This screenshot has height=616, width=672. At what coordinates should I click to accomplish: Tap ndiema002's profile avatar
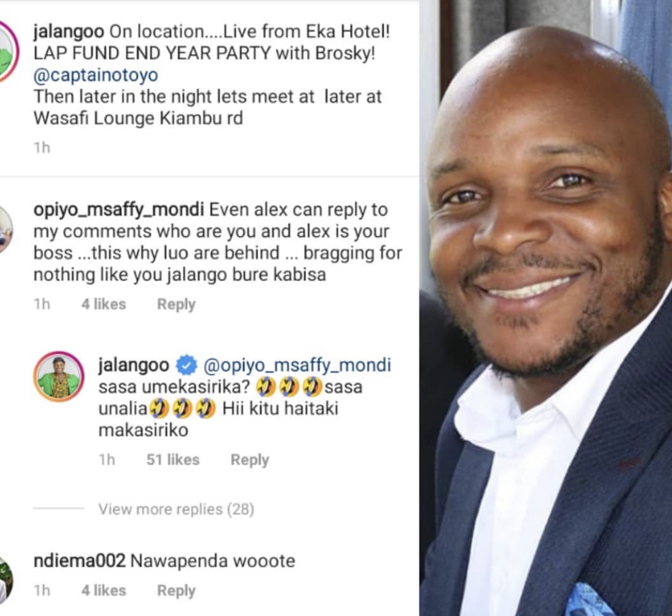pyautogui.click(x=5, y=581)
